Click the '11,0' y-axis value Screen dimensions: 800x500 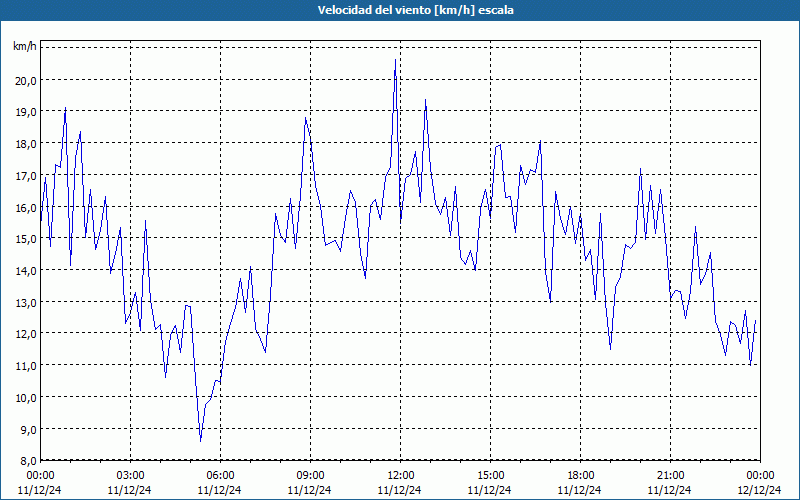pyautogui.click(x=28, y=365)
